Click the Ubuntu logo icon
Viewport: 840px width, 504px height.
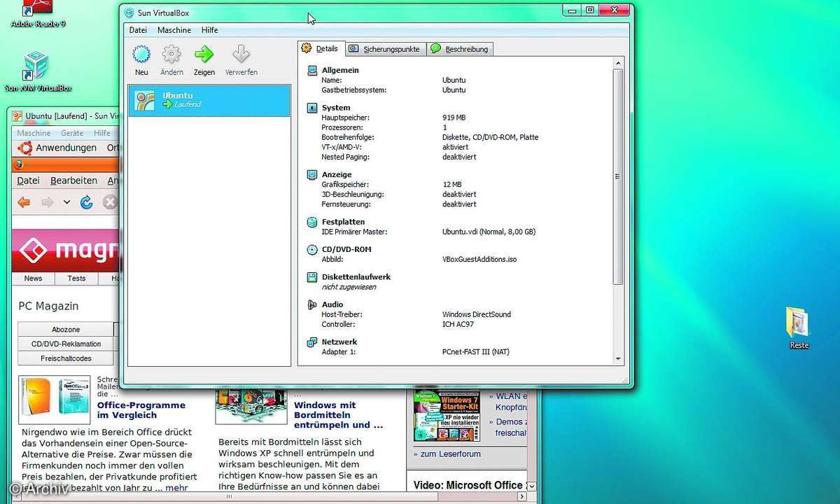[25, 148]
